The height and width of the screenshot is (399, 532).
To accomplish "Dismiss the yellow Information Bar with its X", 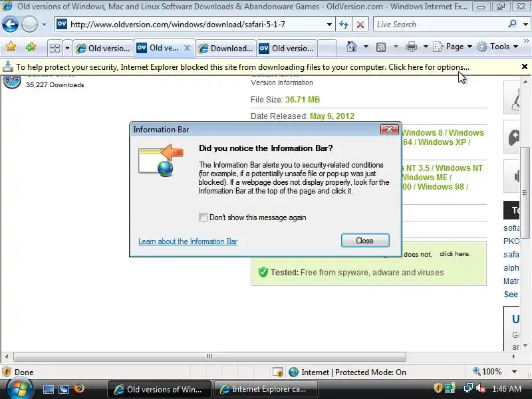I will tap(525, 66).
